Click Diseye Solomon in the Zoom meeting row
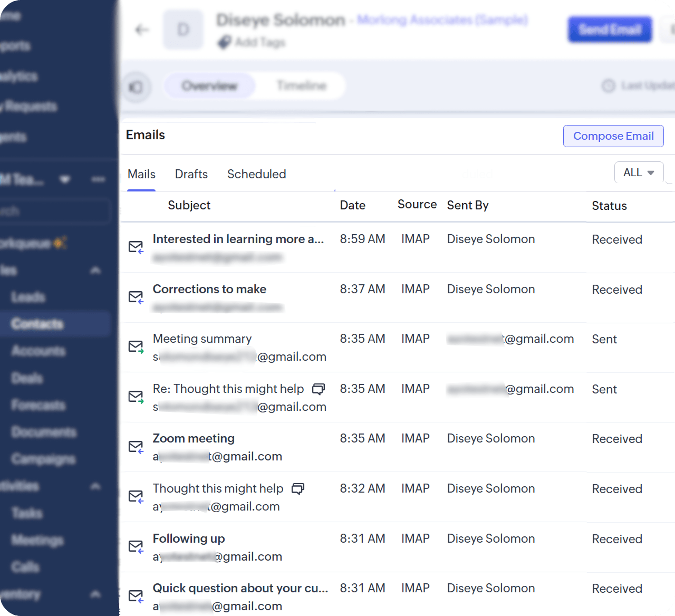Viewport: 675px width, 616px height. coord(491,439)
